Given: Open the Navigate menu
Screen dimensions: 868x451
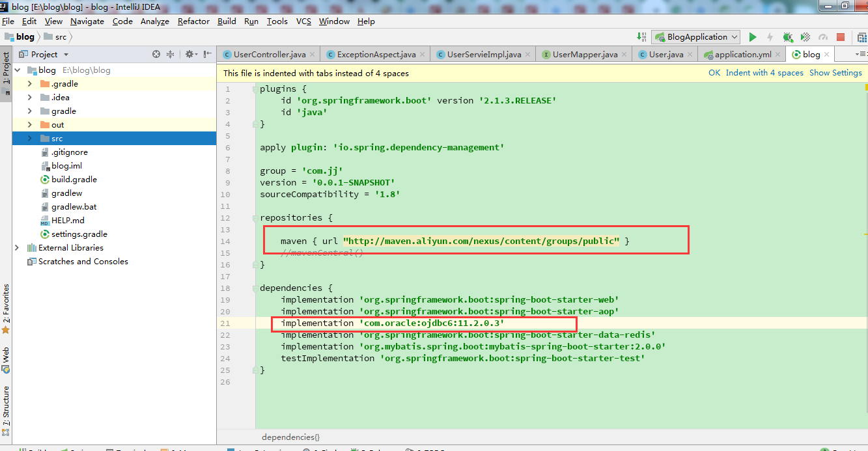Looking at the screenshot, I should click(87, 21).
